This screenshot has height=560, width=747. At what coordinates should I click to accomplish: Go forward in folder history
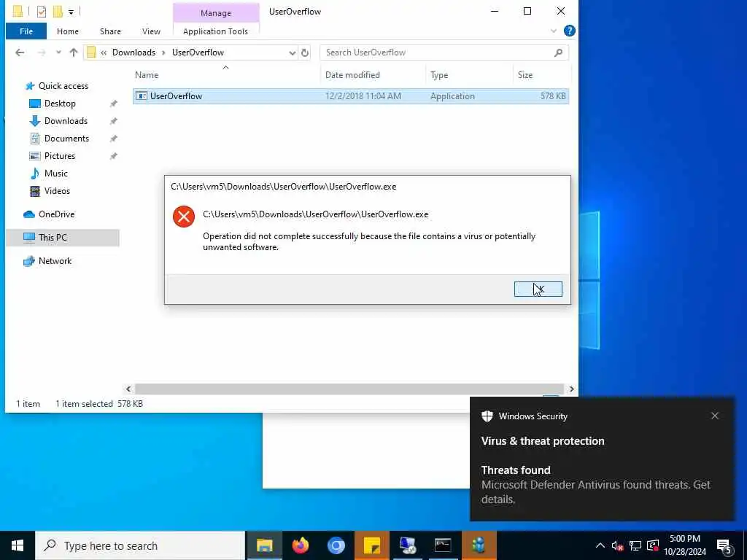point(41,52)
